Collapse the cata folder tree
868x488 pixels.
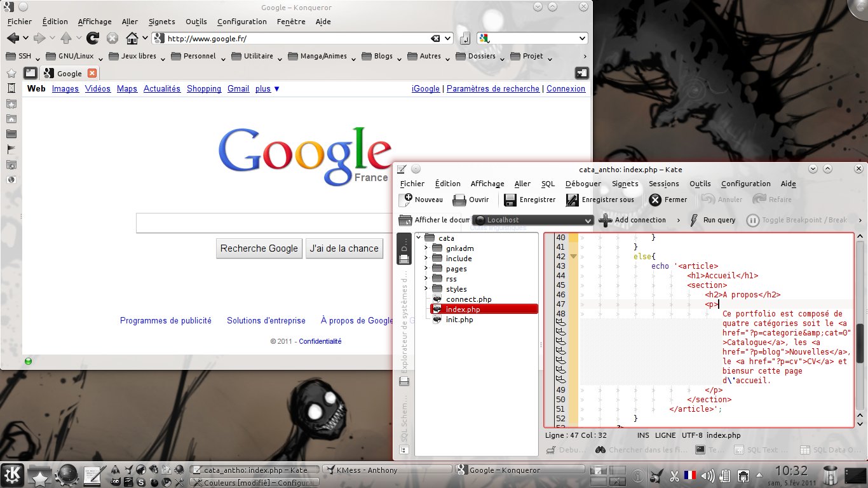coord(419,238)
